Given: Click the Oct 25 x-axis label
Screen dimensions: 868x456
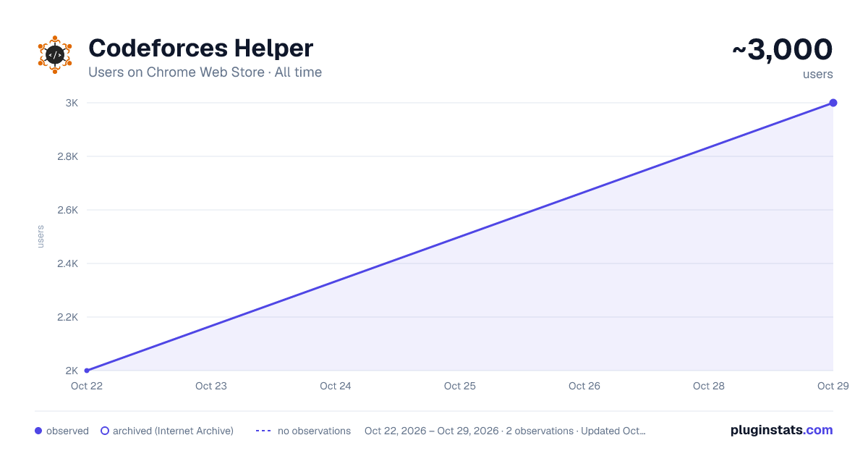Looking at the screenshot, I should point(460,386).
